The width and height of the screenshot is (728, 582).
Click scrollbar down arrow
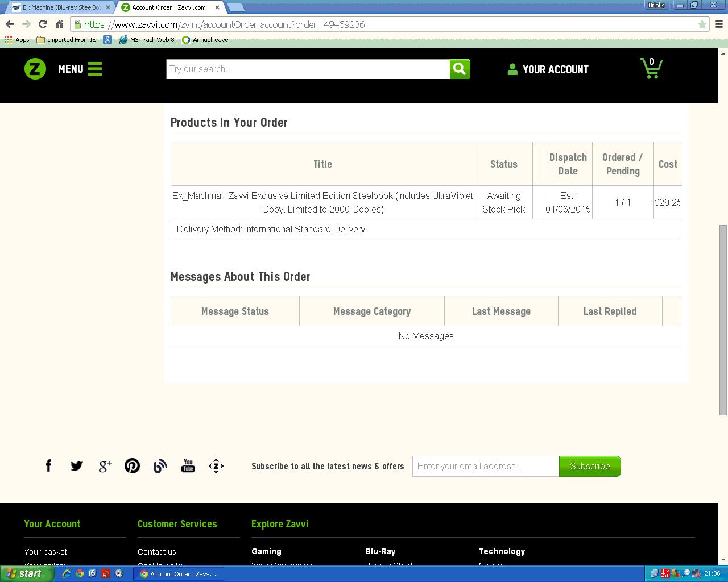tap(723, 560)
